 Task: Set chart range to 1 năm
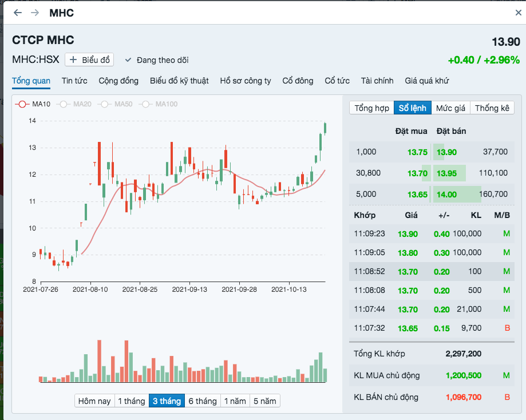[235, 401]
